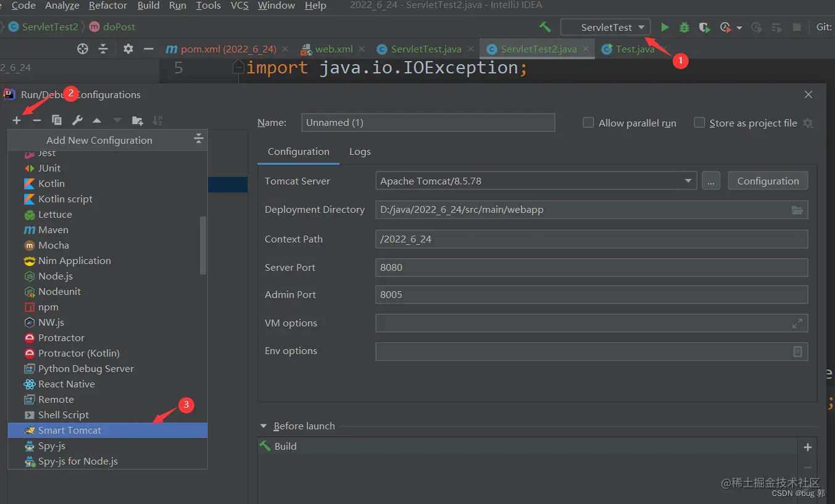The width and height of the screenshot is (835, 504).
Task: Click the configuration type list scrollbar
Action: click(x=203, y=245)
